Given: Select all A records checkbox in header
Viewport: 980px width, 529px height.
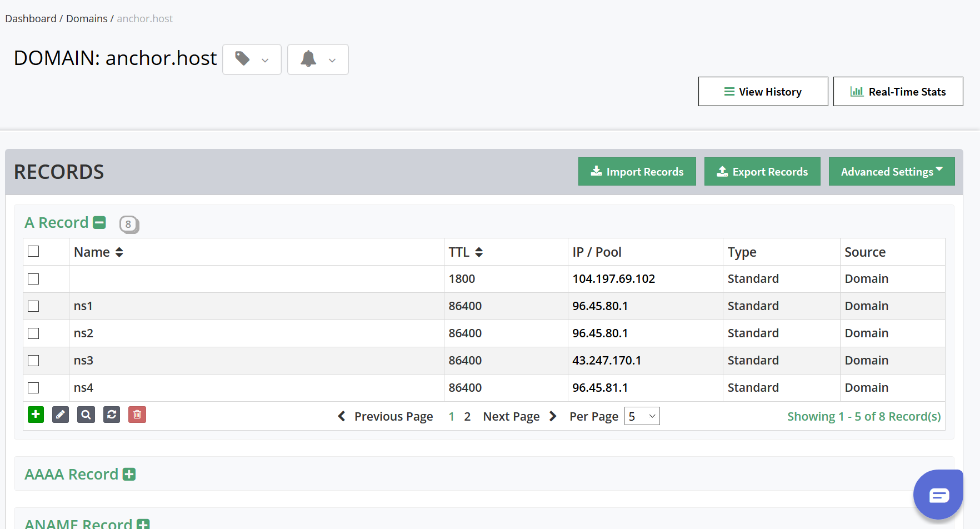Looking at the screenshot, I should click(x=33, y=251).
